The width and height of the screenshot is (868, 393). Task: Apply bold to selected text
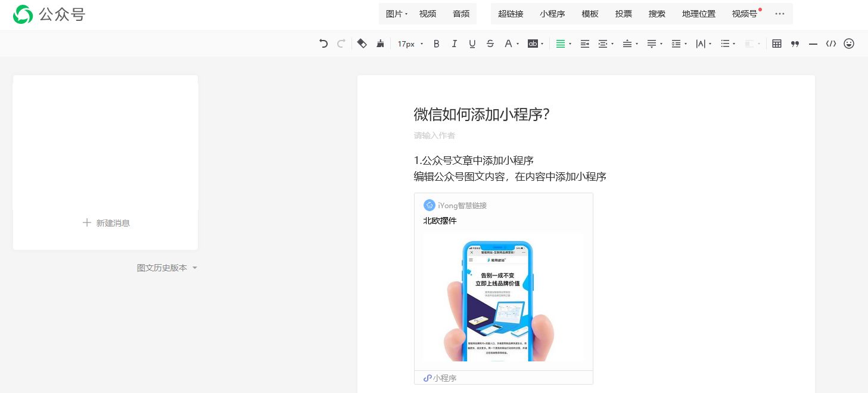436,43
